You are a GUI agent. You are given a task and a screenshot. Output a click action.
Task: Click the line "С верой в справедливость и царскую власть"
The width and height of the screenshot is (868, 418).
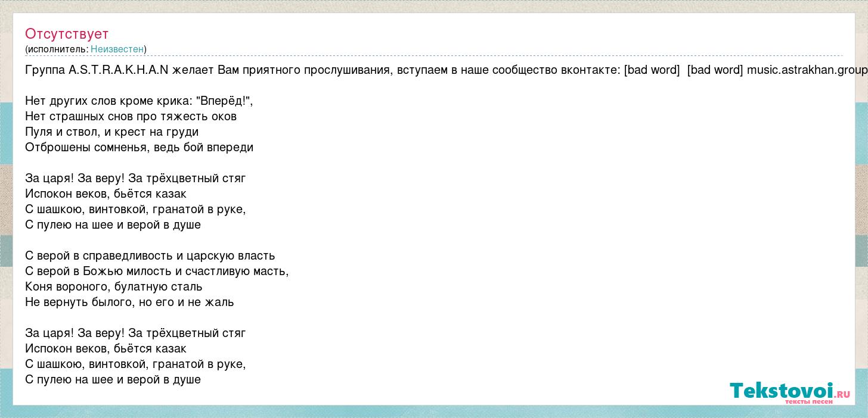pos(150,256)
